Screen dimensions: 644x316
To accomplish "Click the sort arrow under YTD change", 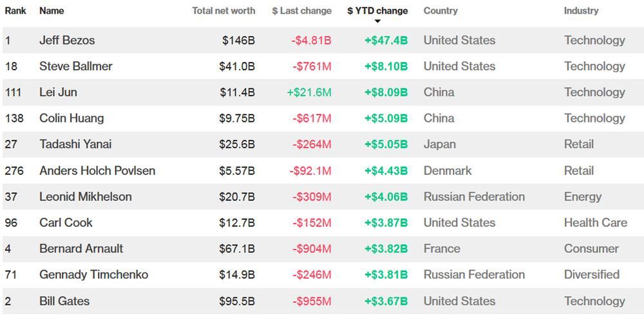I will [377, 21].
